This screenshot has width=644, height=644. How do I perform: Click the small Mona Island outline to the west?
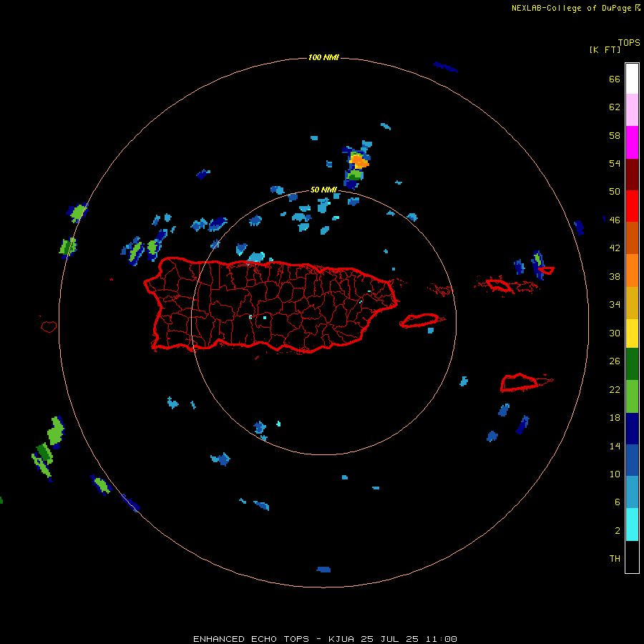click(x=49, y=326)
